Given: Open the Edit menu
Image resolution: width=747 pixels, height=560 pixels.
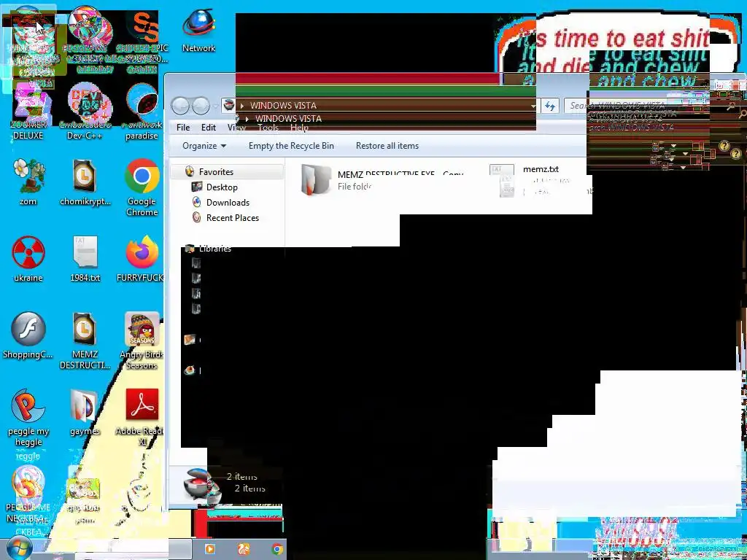Looking at the screenshot, I should pyautogui.click(x=208, y=128).
